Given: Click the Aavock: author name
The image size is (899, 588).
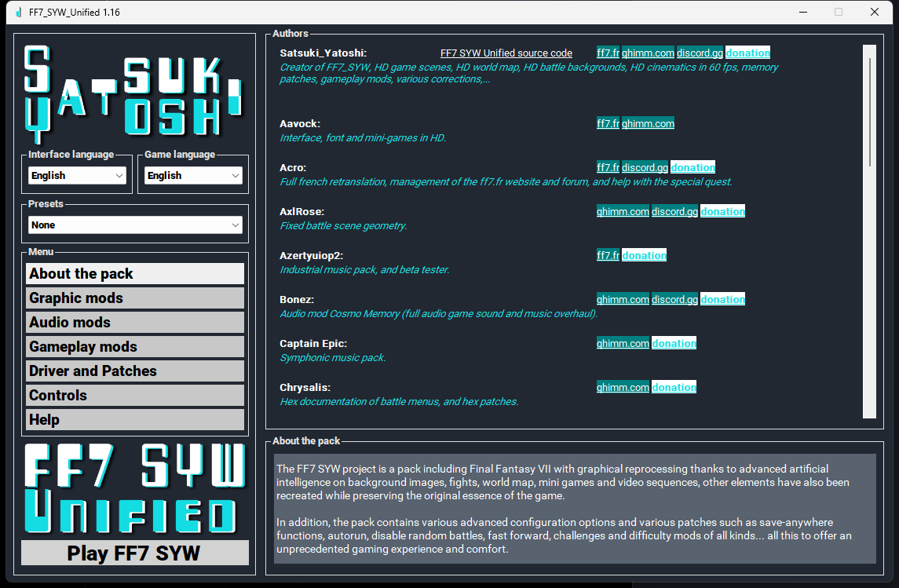Looking at the screenshot, I should click(300, 123).
